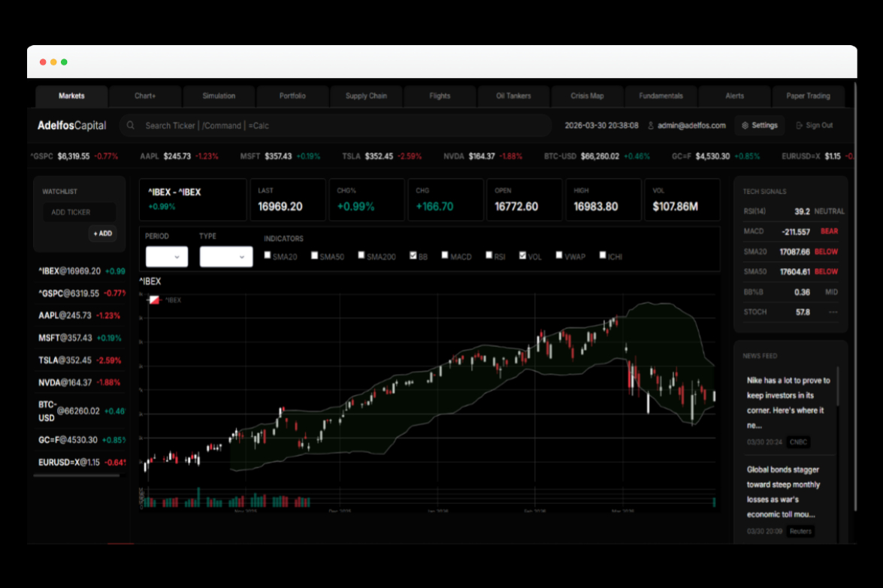Open the Fundamentals tab
Screen dimensions: 883x588
[661, 96]
